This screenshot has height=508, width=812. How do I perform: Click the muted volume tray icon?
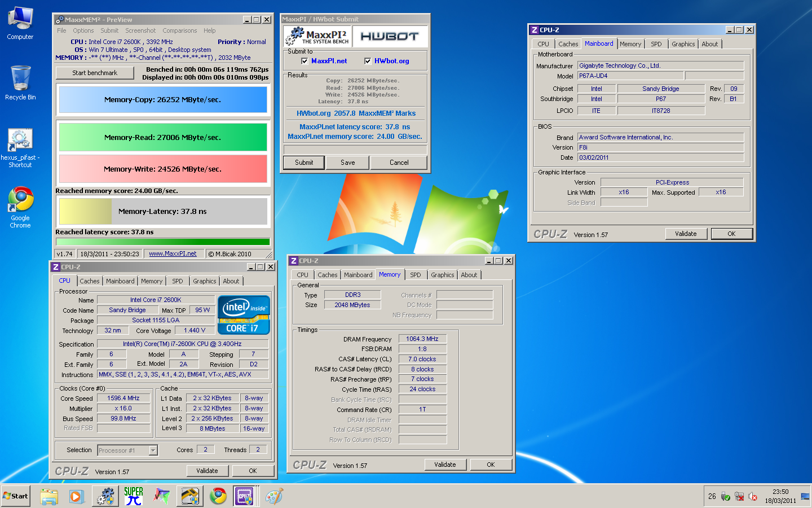[x=753, y=497]
